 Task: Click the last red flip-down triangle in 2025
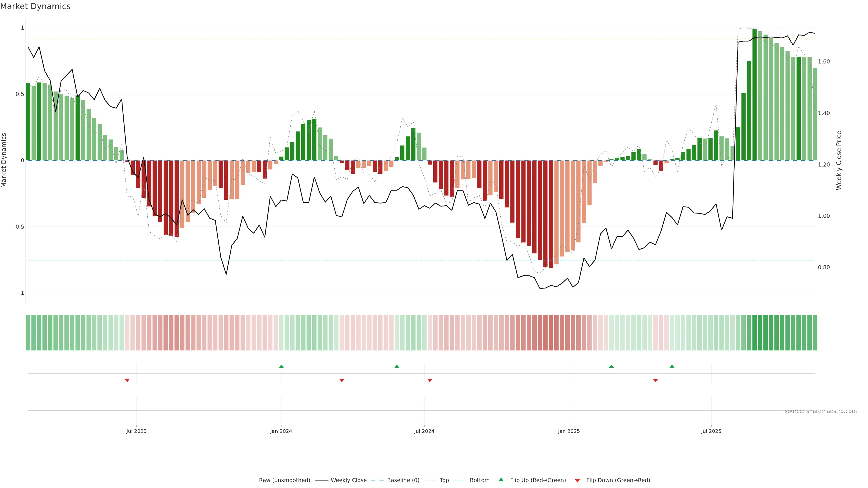pyautogui.click(x=655, y=380)
